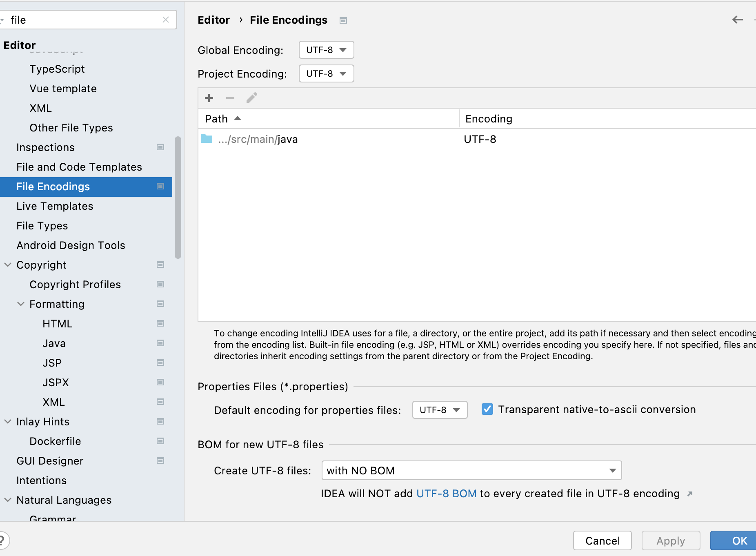The width and height of the screenshot is (756, 556).
Task: Collapse the Copyright tree node
Action: click(8, 265)
